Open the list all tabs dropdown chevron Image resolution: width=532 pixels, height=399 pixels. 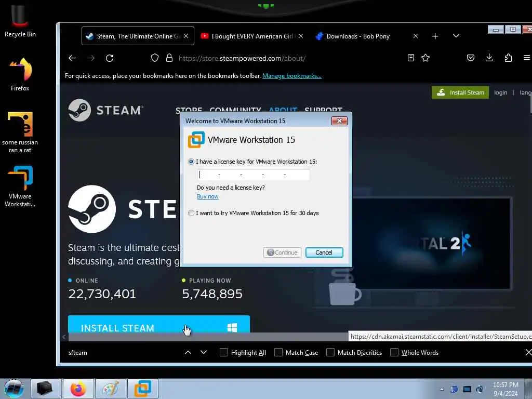(456, 36)
